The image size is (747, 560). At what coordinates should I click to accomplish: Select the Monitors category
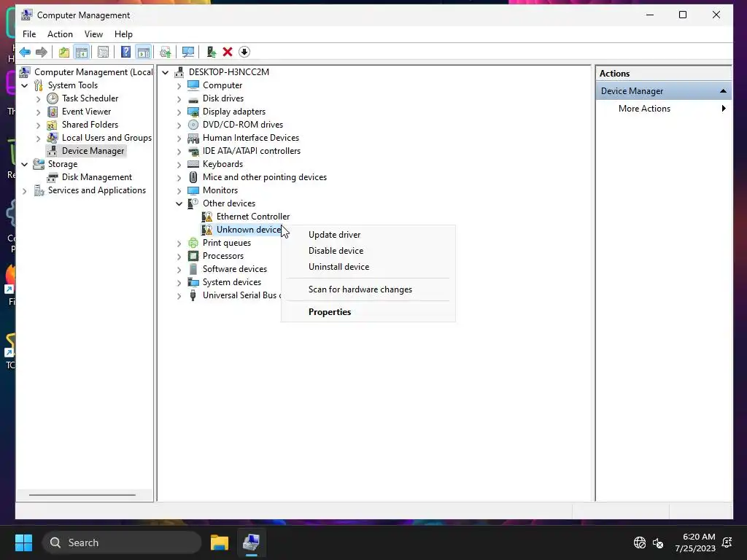point(220,190)
